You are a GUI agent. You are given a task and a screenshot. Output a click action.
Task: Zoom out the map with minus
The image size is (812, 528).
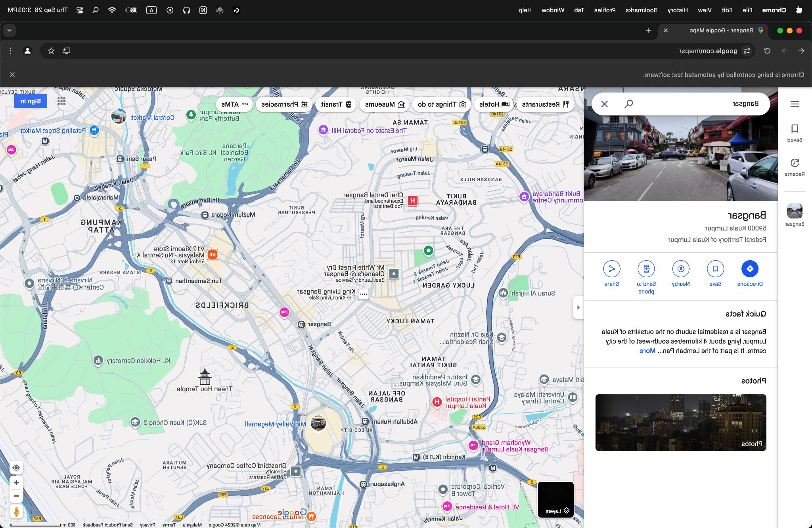pos(16,496)
